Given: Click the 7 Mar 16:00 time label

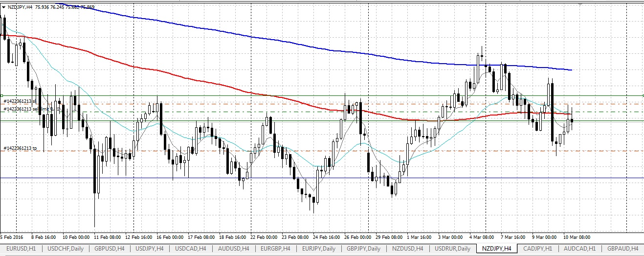Looking at the screenshot, I should click(x=513, y=237).
